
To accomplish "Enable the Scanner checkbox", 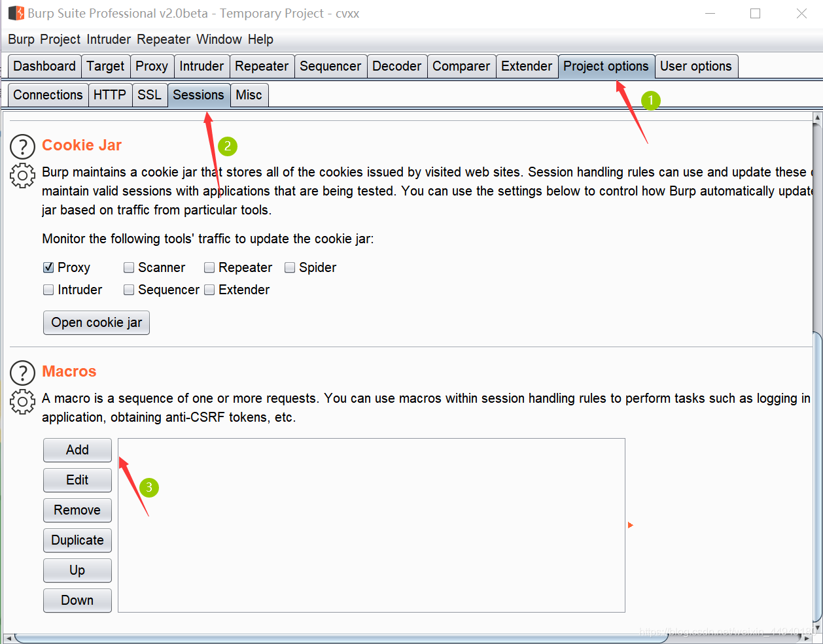I will [x=129, y=267].
